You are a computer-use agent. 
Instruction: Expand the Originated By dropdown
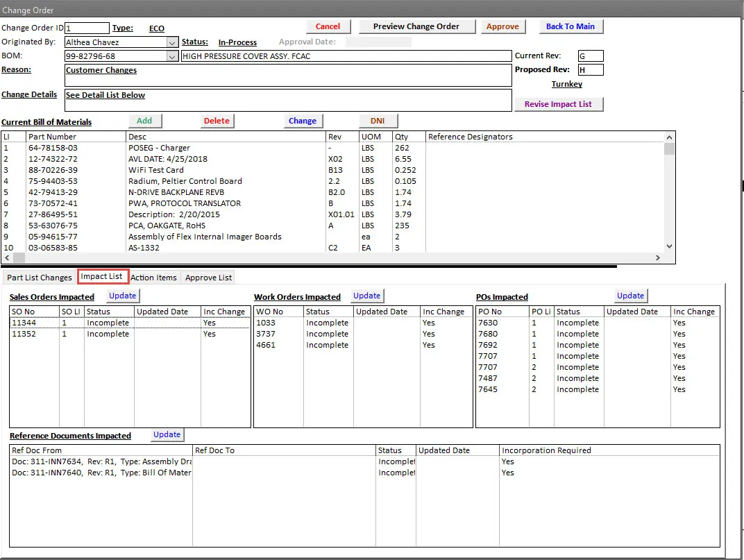tap(172, 42)
